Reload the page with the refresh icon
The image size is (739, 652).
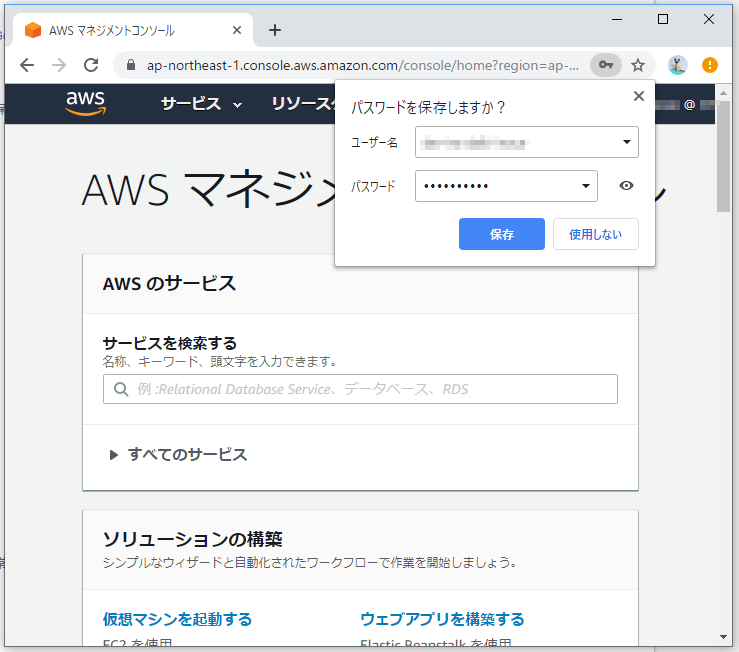tap(91, 65)
